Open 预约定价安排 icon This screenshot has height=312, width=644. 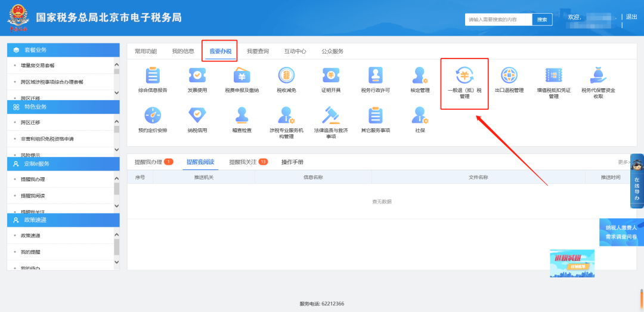coord(153,116)
